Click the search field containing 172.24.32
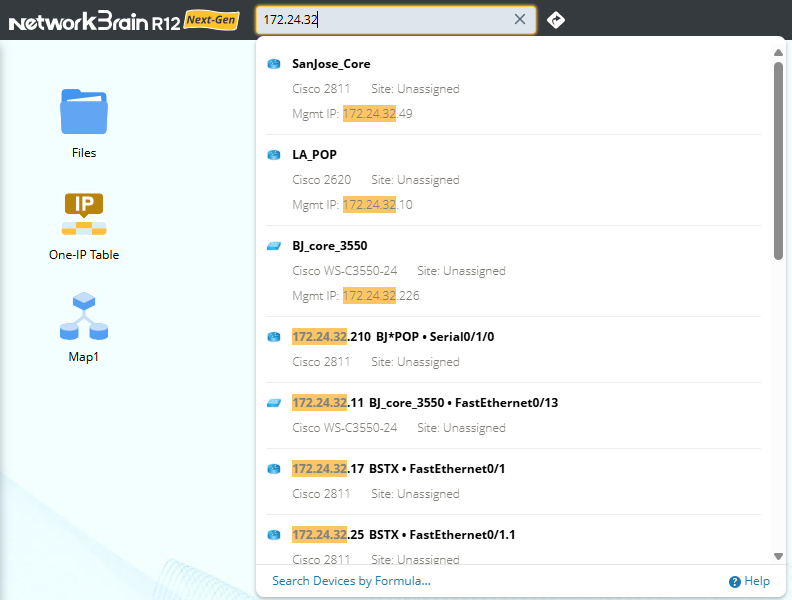 pos(380,19)
